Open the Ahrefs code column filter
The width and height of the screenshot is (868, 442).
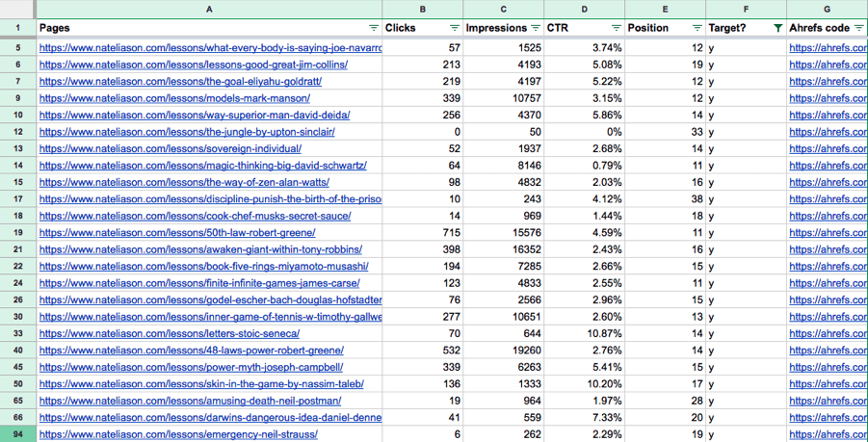click(858, 28)
